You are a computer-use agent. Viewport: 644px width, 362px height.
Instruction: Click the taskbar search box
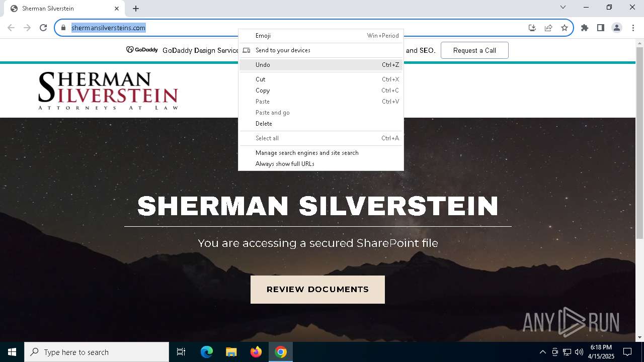(97, 352)
